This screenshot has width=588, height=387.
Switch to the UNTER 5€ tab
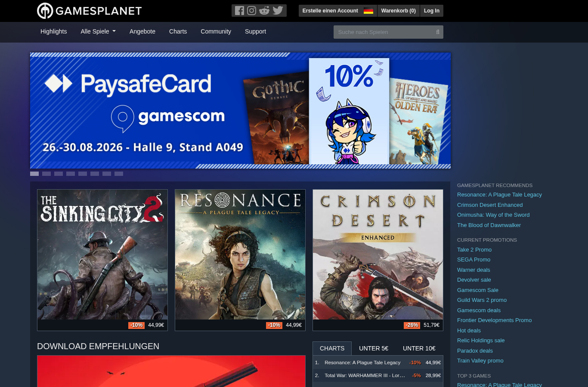(374, 348)
